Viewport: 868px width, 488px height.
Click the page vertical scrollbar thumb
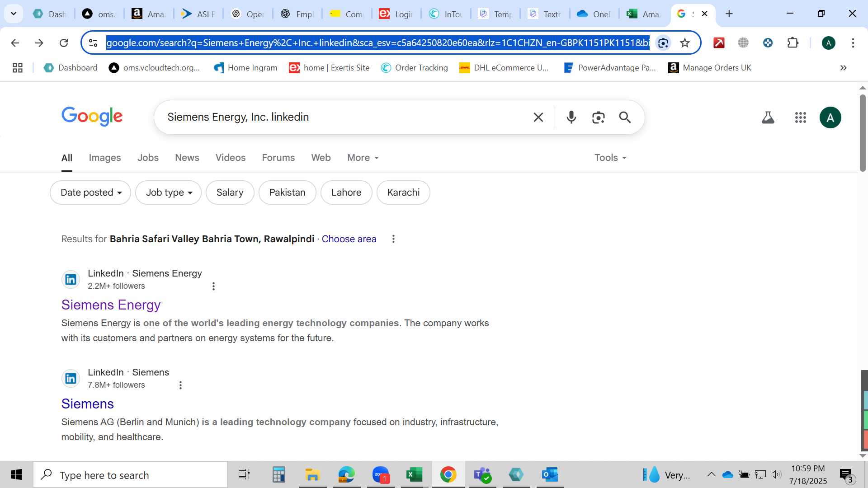coord(863,133)
